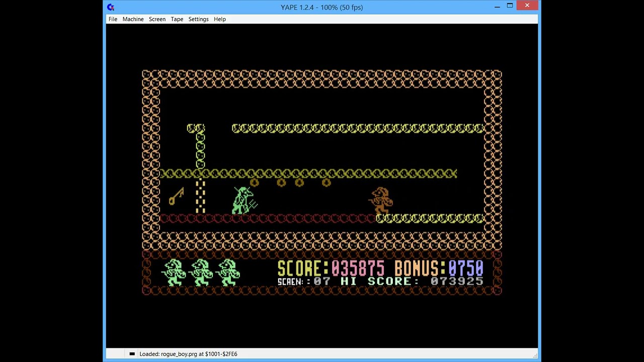Close the YAPE emulator window
Viewport: 644px width, 362px height.
click(x=527, y=6)
